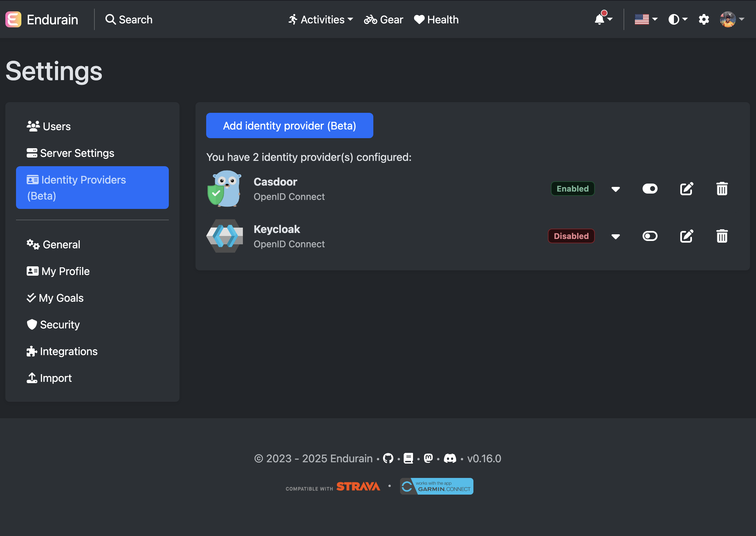Click the Add identity provider button
Screen dimensions: 756x536
pos(290,125)
